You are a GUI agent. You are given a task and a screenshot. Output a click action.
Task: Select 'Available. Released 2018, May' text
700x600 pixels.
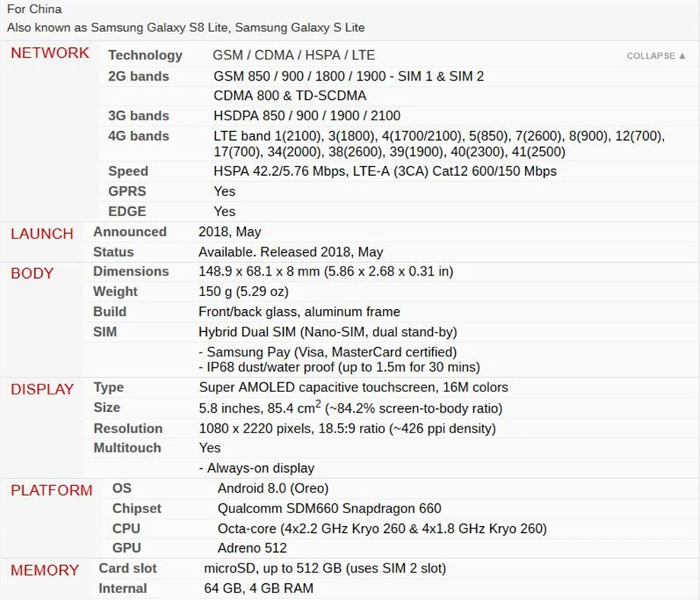pyautogui.click(x=291, y=252)
